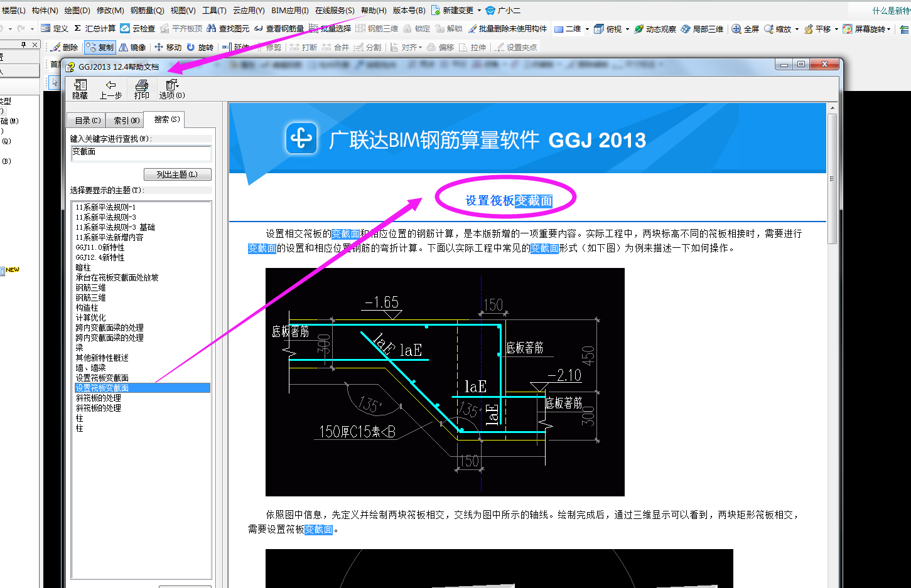
Task: Open the 缩放 zoom dropdown
Action: pyautogui.click(x=797, y=29)
